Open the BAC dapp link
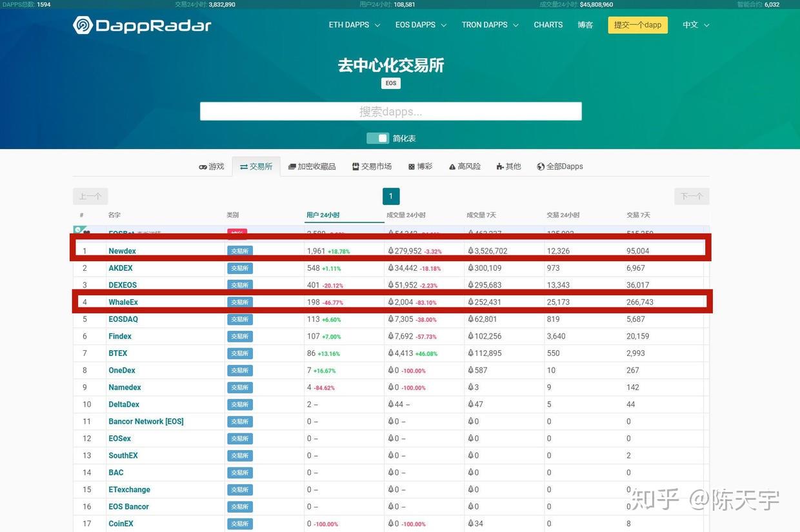Viewport: 800px width, 532px height. (x=116, y=473)
